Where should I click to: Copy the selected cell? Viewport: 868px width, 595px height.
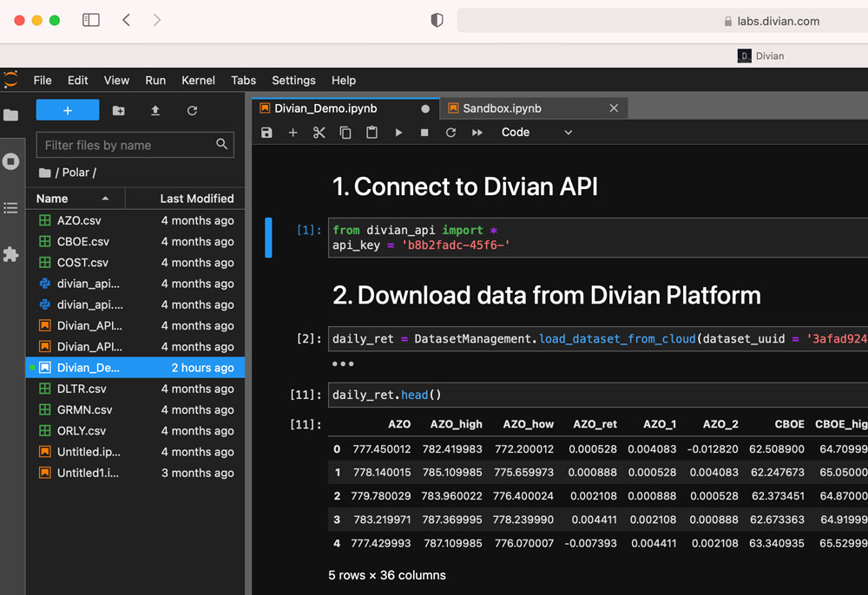pos(345,132)
